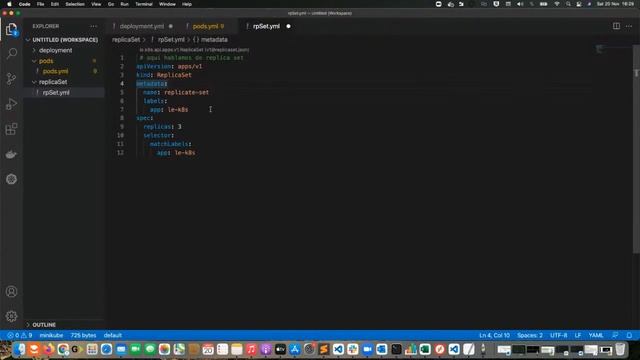Change indentation via Spaces: 2
Viewport: 640px width, 360px height.
[x=530, y=335]
